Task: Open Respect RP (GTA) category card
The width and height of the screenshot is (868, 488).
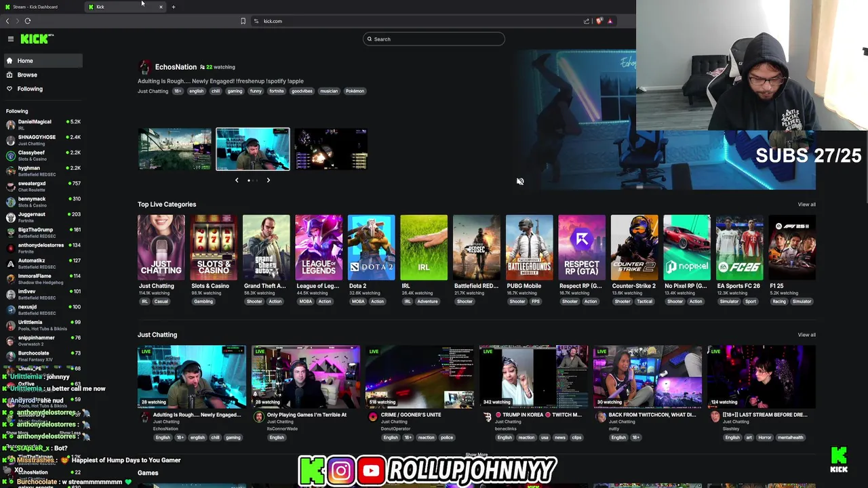Action: coord(582,247)
